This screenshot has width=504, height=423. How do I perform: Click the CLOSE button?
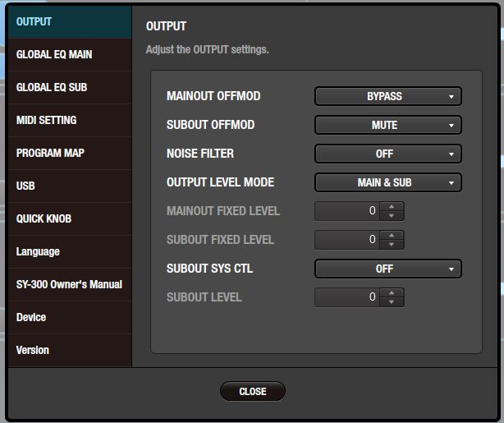[x=253, y=391]
